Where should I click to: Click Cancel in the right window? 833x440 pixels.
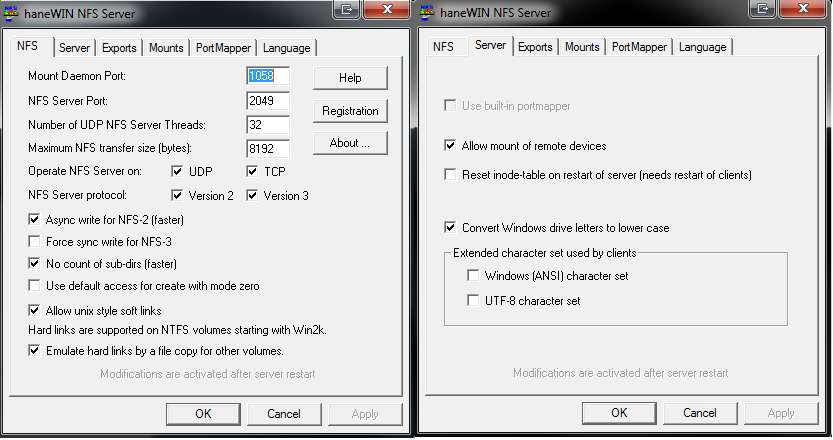pyautogui.click(x=700, y=413)
